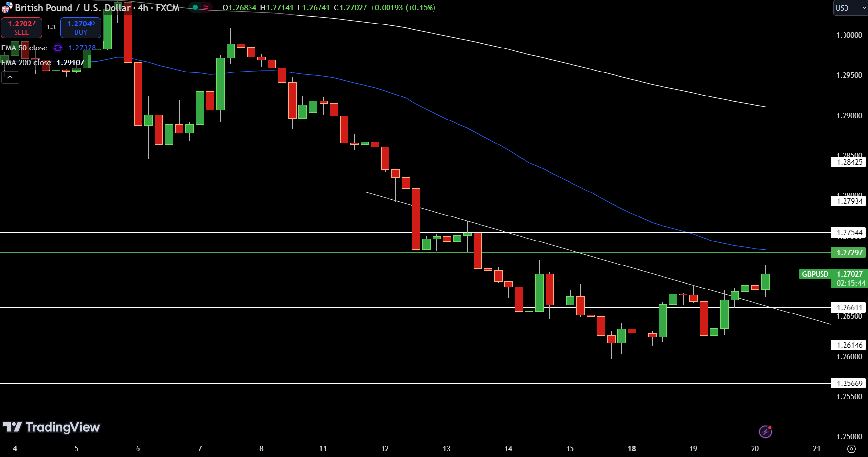
Task: Click the 1.25500 price axis label
Action: tap(849, 397)
